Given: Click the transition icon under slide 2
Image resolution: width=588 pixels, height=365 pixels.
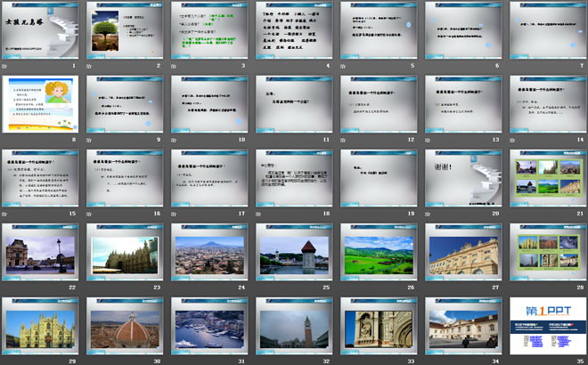Looking at the screenshot, I should click(91, 66).
